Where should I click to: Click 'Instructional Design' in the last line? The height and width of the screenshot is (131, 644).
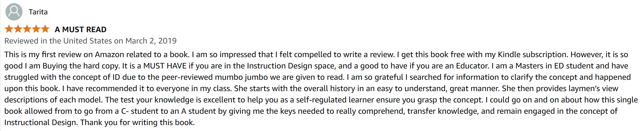[40, 123]
